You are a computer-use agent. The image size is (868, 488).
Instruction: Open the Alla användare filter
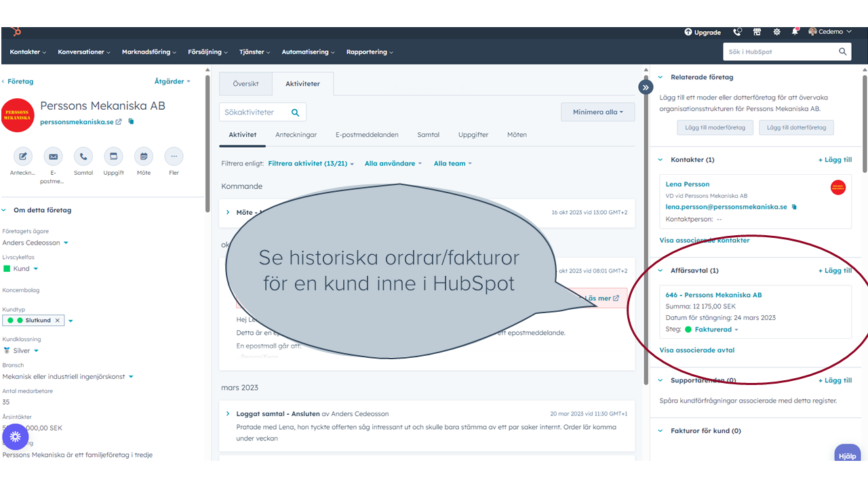393,163
